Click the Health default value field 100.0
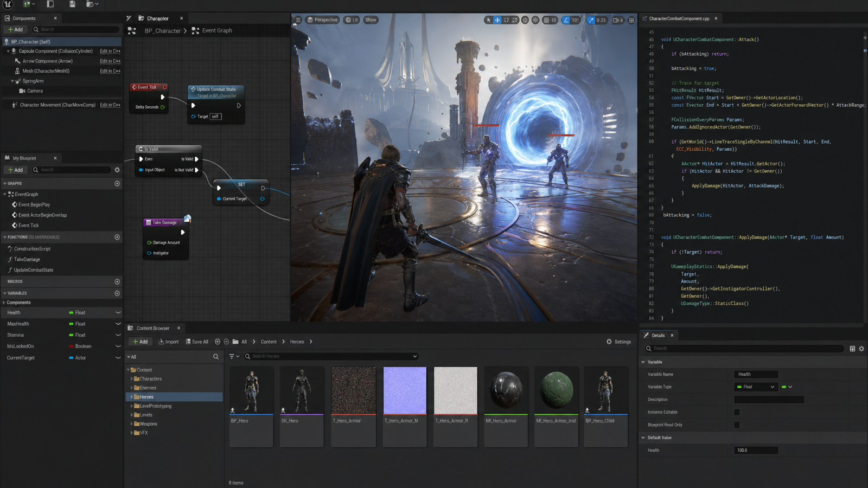 756,450
